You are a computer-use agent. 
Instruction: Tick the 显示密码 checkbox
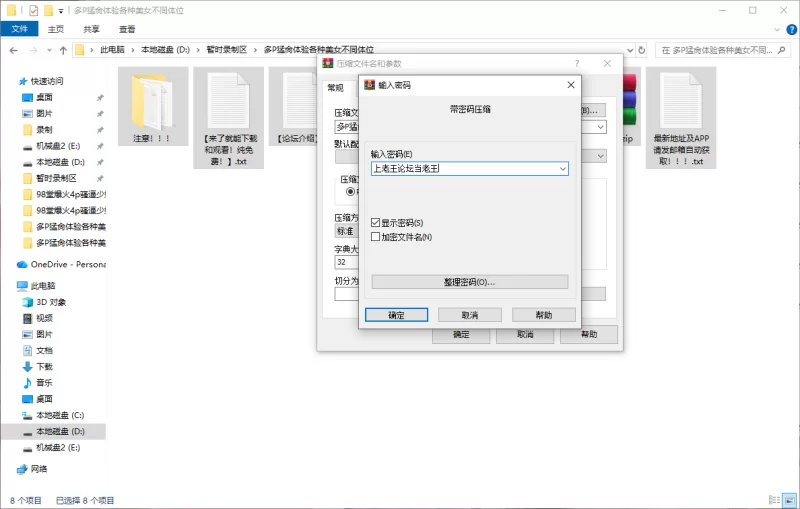tap(376, 223)
